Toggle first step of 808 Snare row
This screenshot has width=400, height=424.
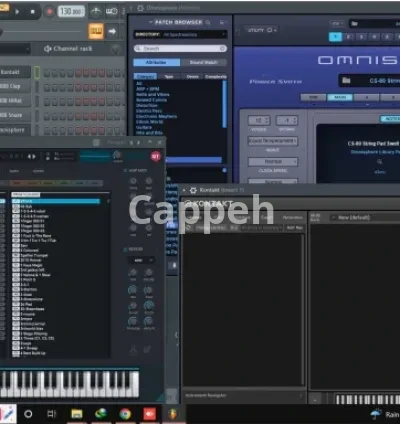click(x=47, y=116)
